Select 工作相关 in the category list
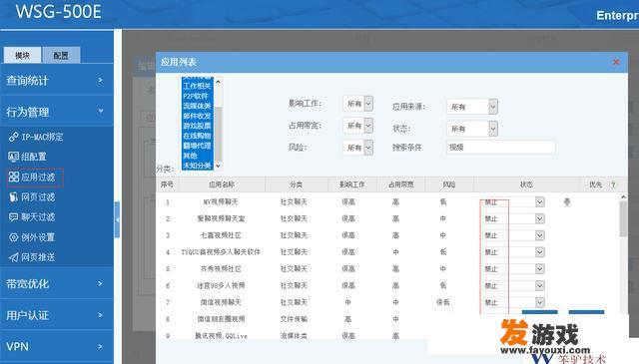 tap(198, 86)
